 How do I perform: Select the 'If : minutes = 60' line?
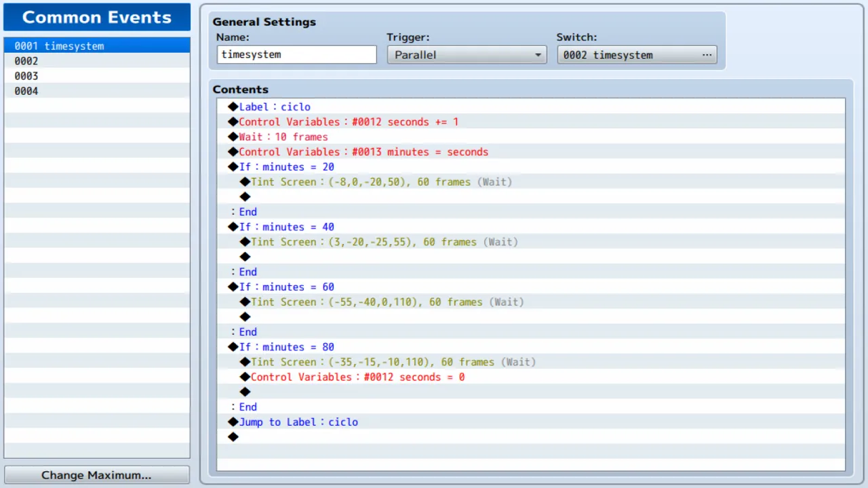click(531, 287)
